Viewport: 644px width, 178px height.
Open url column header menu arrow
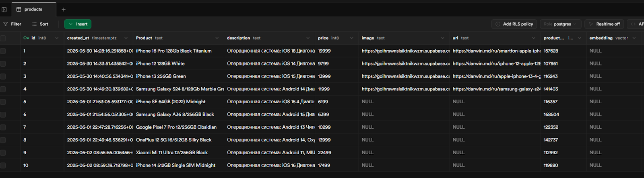point(533,38)
